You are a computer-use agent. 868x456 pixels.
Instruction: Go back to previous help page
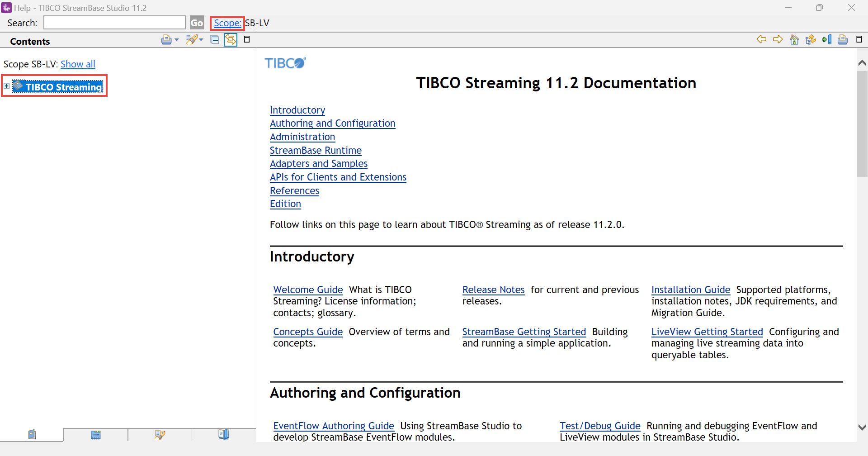pos(761,40)
